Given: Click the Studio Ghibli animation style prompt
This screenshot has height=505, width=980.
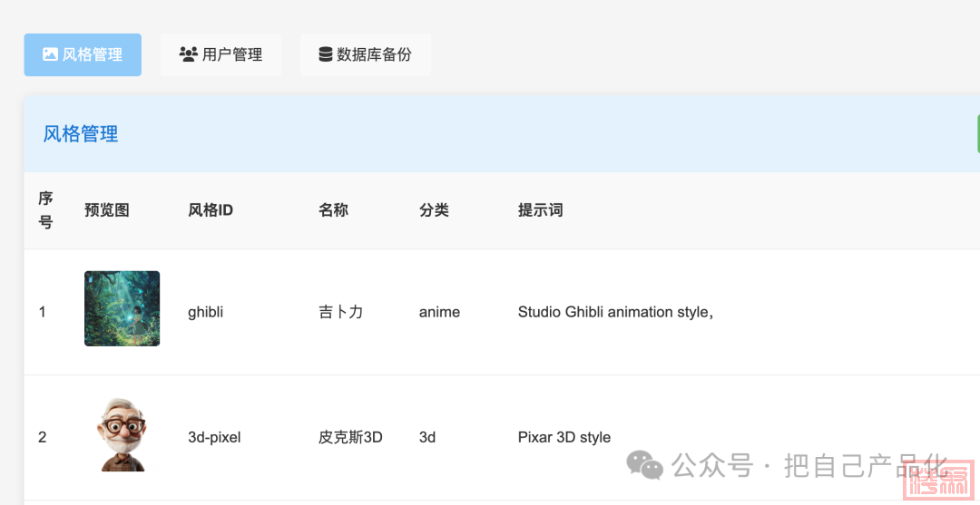Looking at the screenshot, I should click(615, 312).
